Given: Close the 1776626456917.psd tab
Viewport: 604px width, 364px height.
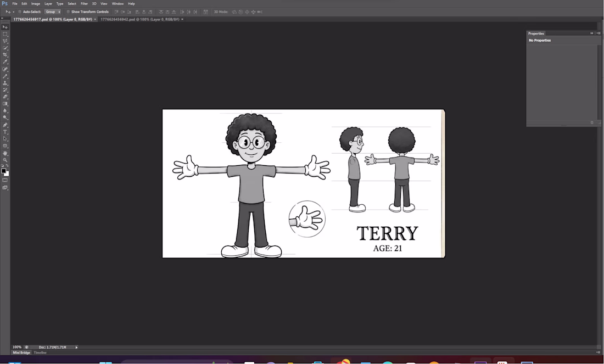Looking at the screenshot, I should tap(95, 19).
